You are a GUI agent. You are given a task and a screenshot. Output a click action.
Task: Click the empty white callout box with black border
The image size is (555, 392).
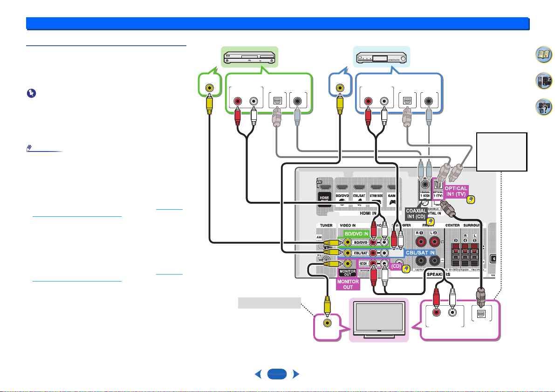click(501, 152)
